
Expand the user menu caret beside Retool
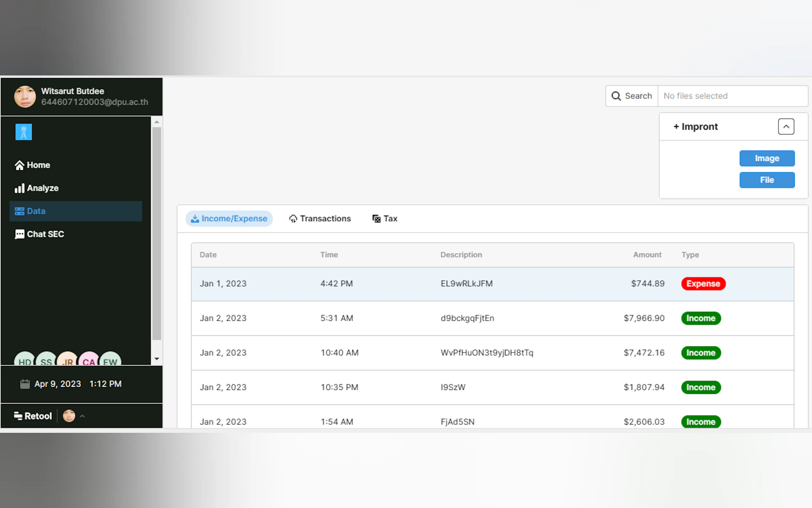[x=82, y=416]
